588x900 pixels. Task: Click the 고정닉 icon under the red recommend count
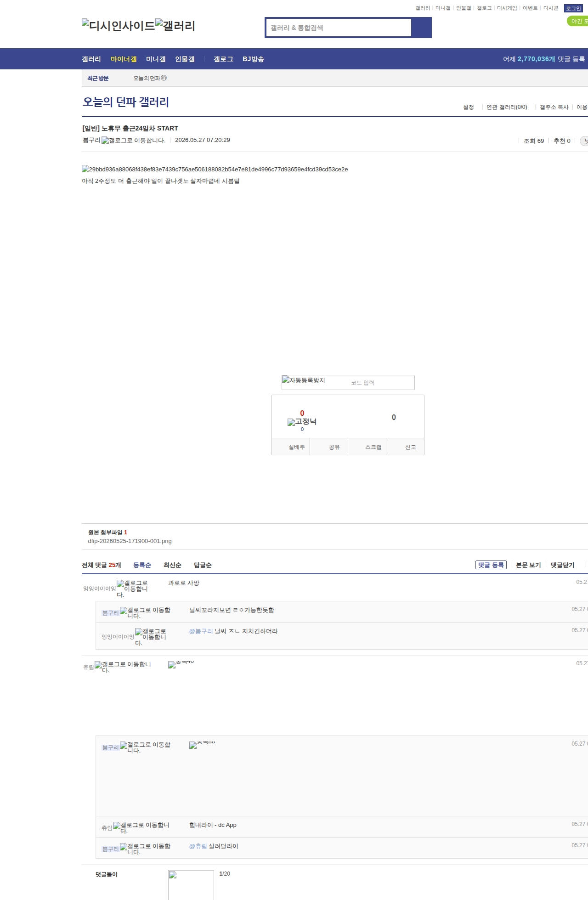point(302,422)
